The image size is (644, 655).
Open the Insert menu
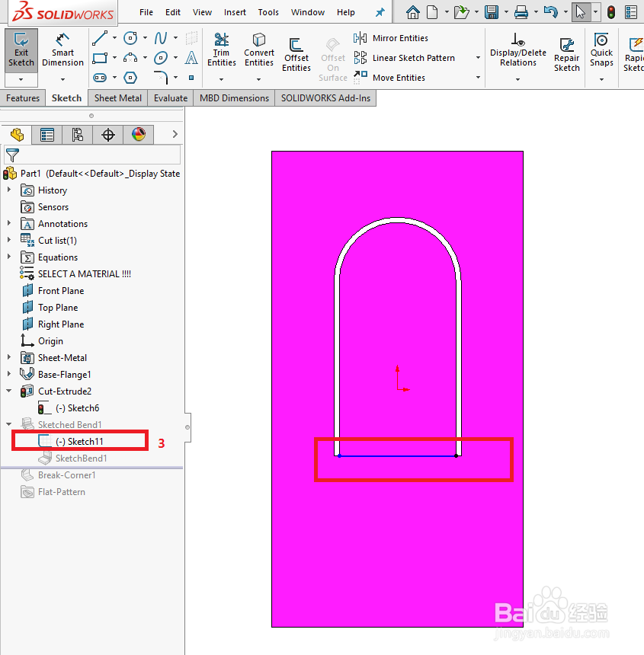coord(235,11)
